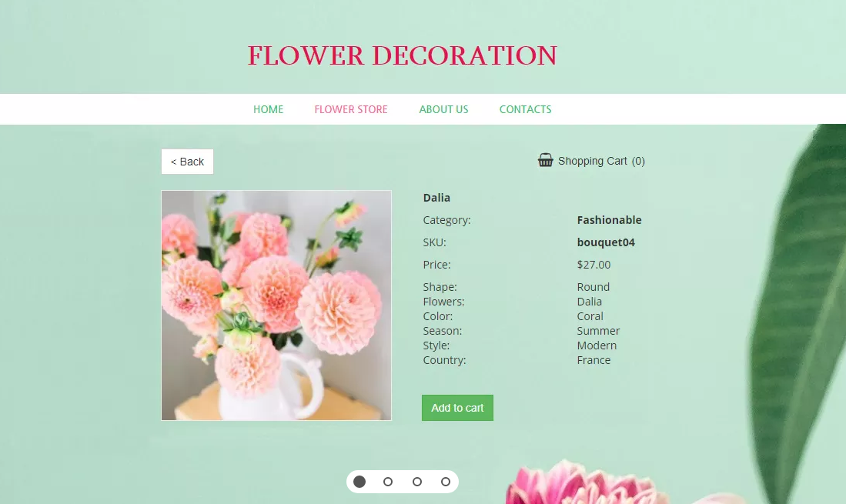Click the Season: label
Screen dimensions: 846x504
tap(443, 331)
